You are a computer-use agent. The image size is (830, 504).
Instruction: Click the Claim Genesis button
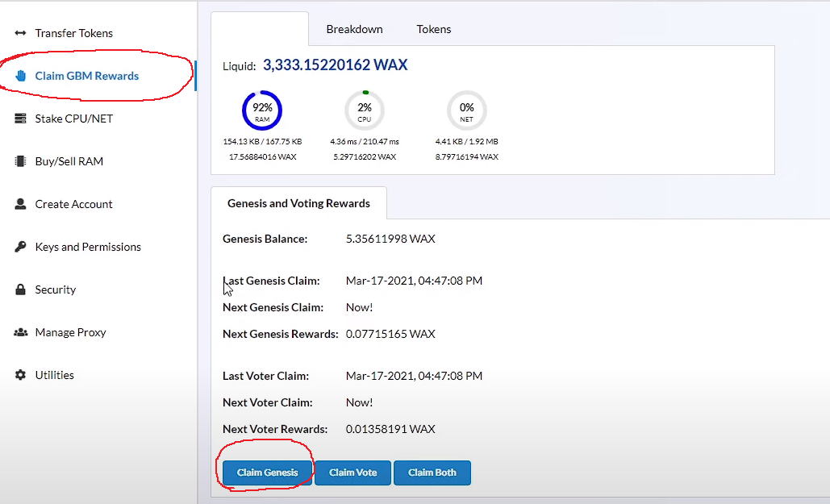coord(267,473)
